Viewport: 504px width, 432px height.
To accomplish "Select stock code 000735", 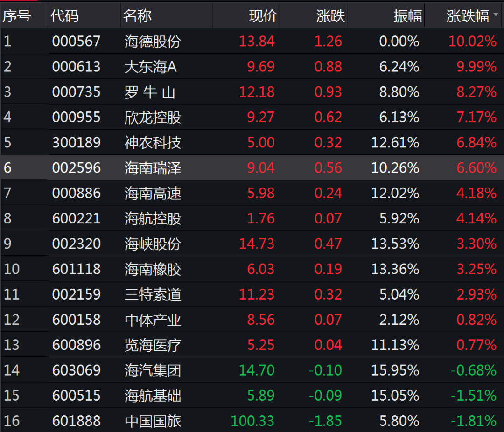I will (x=76, y=92).
